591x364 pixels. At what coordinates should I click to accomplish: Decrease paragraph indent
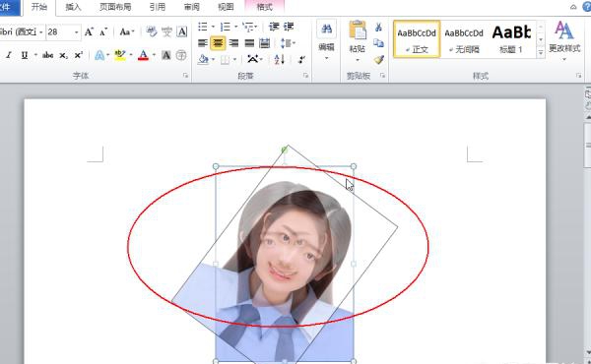tap(274, 27)
